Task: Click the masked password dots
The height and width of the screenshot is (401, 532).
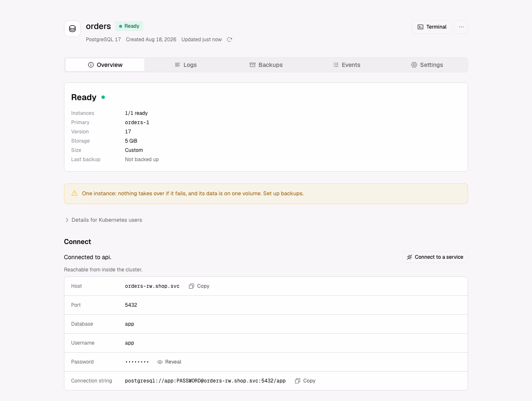Action: coord(137,362)
